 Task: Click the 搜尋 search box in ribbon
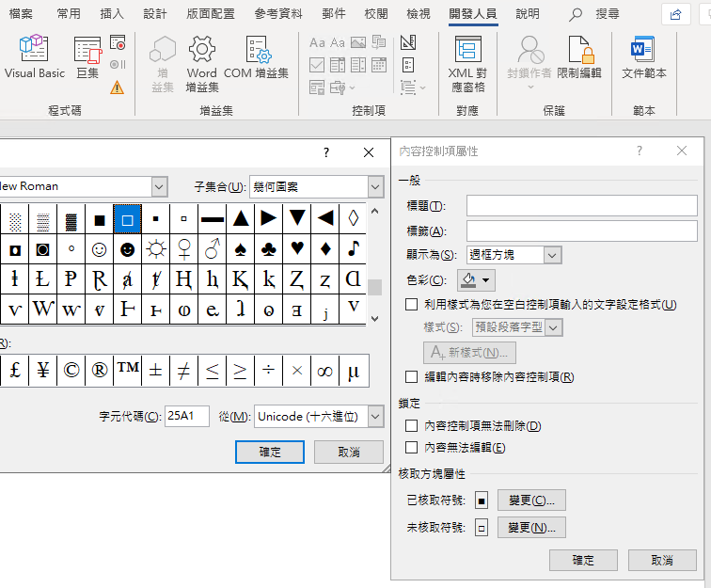coord(594,14)
